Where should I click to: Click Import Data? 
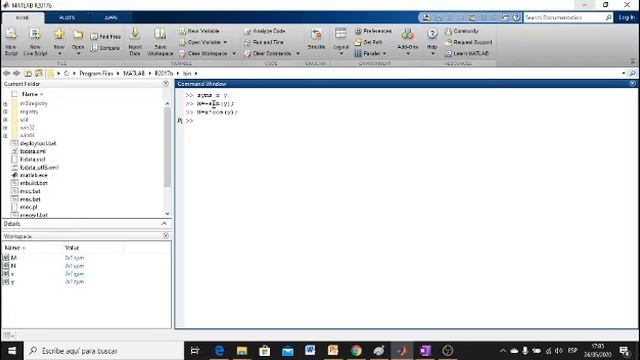tap(135, 41)
